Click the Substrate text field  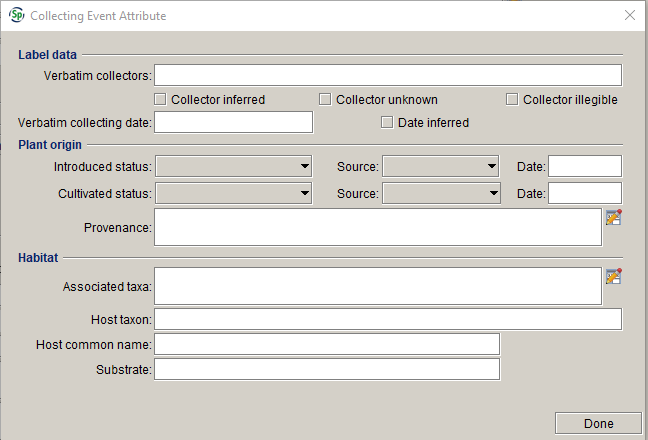(327, 369)
